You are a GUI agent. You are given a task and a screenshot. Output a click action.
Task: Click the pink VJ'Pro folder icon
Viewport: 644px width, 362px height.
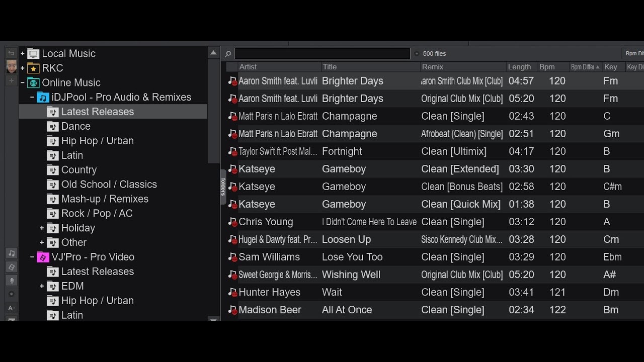43,257
